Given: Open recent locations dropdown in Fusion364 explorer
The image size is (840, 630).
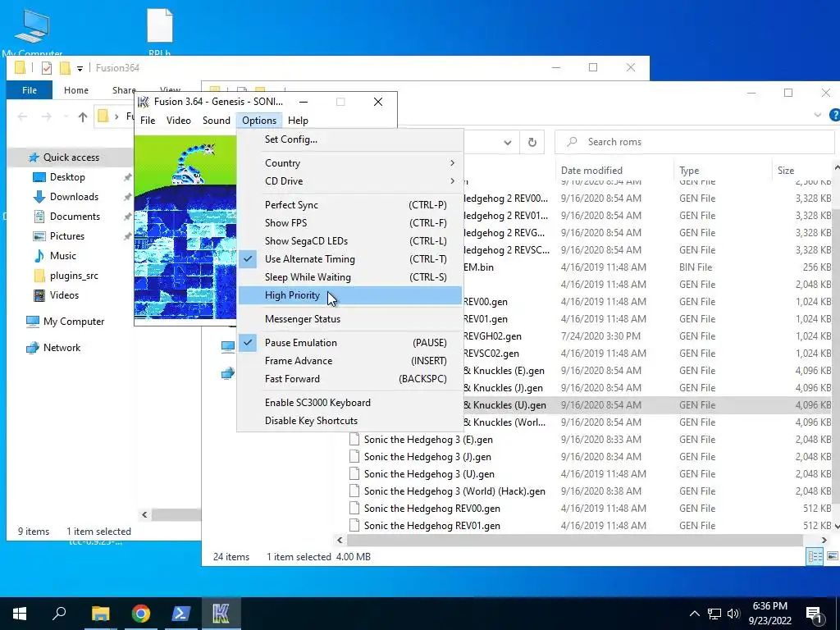Looking at the screenshot, I should coord(66,116).
